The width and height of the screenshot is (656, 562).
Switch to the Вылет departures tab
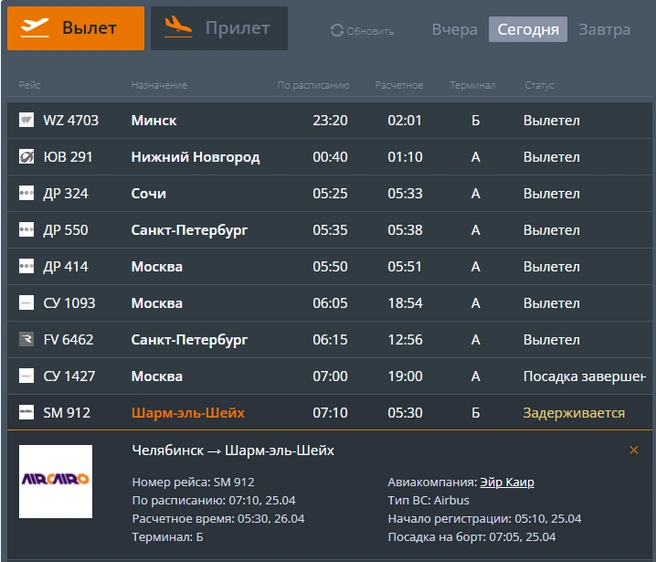click(x=76, y=28)
